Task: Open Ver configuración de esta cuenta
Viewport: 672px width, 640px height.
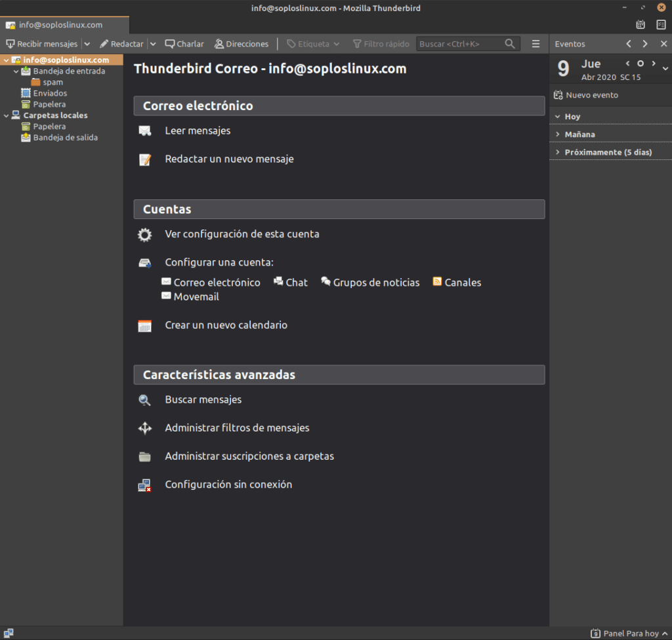Action: [x=242, y=234]
